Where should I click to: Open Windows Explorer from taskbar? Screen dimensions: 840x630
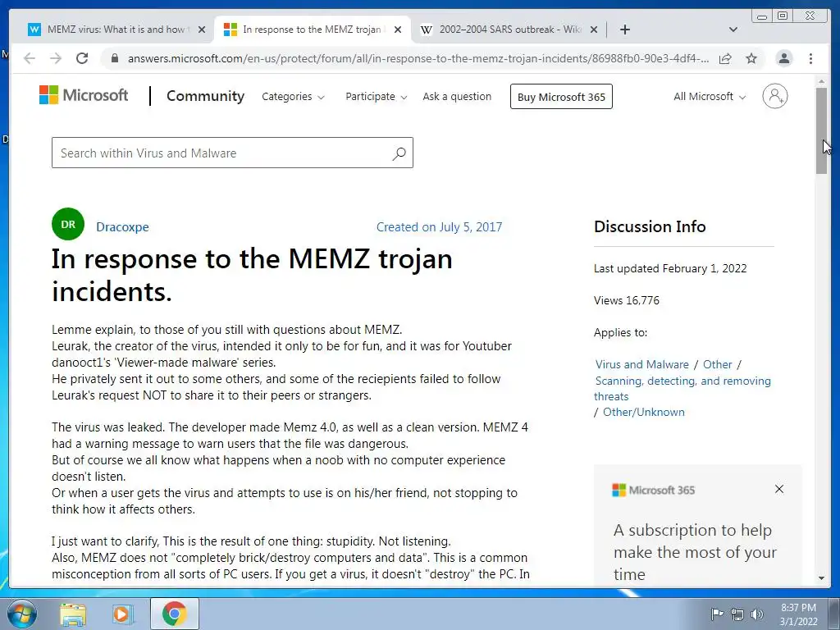(73, 614)
